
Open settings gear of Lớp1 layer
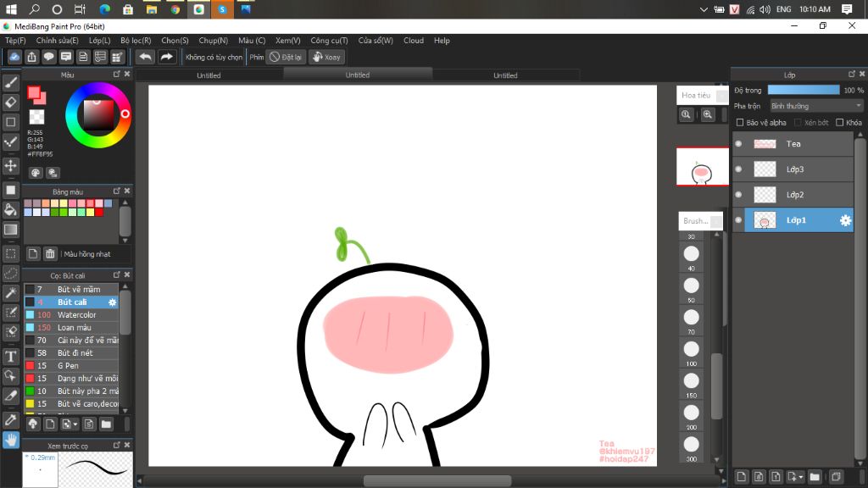pos(845,220)
